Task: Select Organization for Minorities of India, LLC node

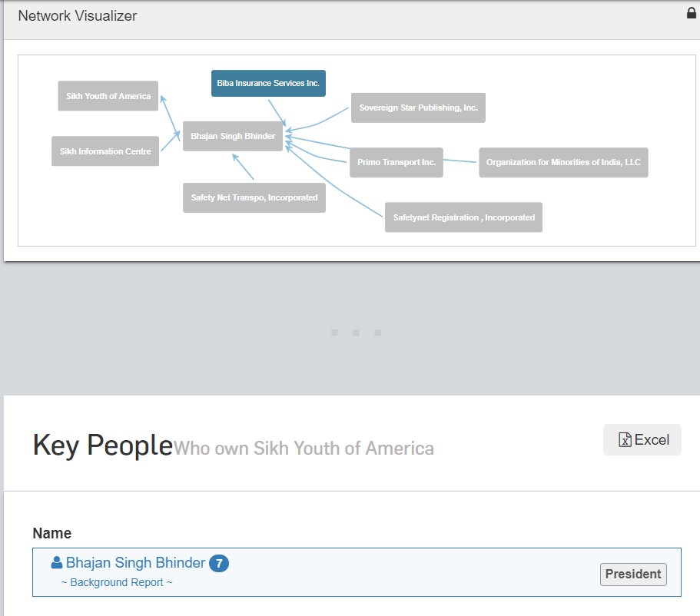Action: tap(563, 163)
